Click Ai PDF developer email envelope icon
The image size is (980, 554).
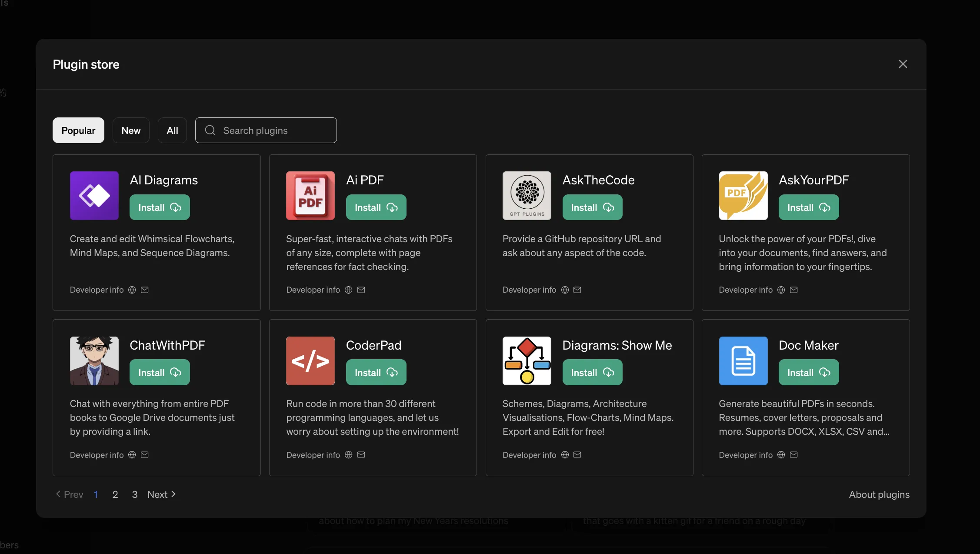[361, 290]
